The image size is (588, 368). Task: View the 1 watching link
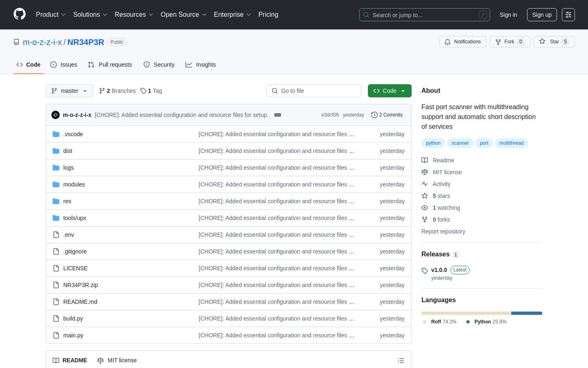(441, 208)
